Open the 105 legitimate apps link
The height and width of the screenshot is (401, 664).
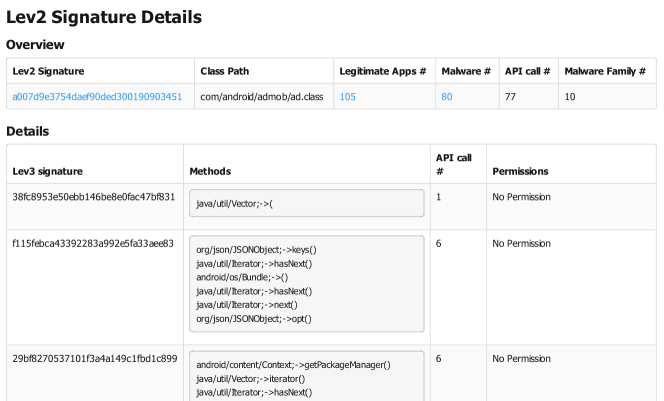click(348, 97)
